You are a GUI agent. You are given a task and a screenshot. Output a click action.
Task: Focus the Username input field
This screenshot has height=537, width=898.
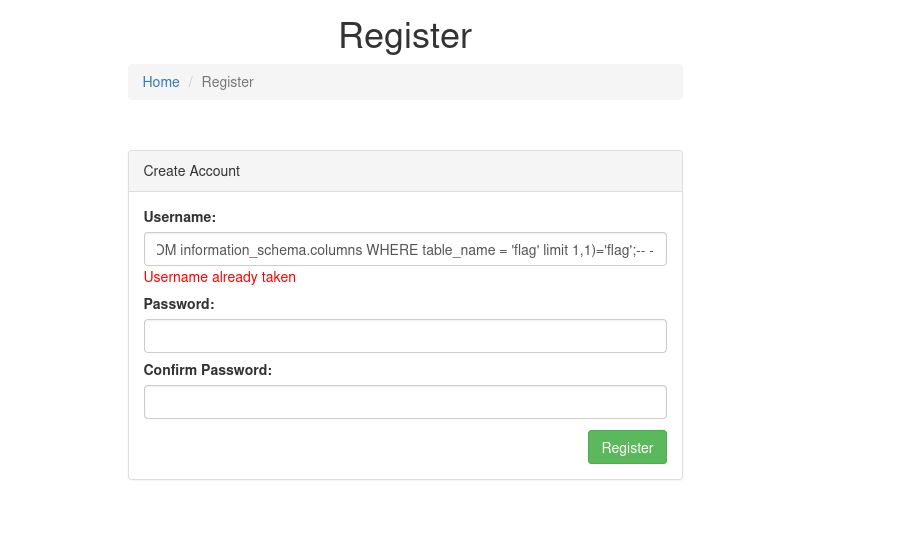coord(405,250)
